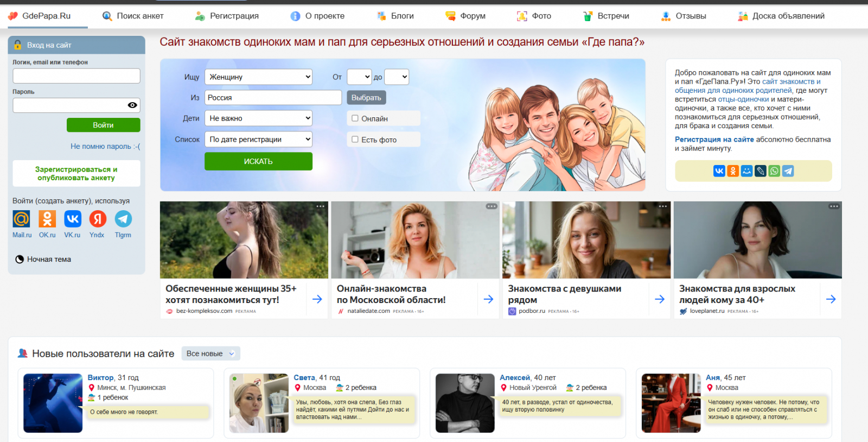Log in using the Yandex icon
This screenshot has height=442, width=868.
tap(98, 219)
